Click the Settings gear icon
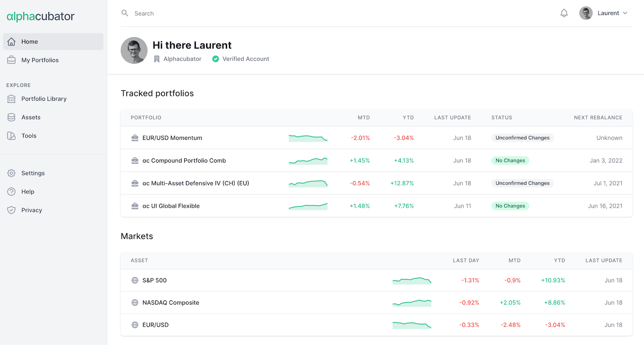This screenshot has height=345, width=644. point(11,173)
